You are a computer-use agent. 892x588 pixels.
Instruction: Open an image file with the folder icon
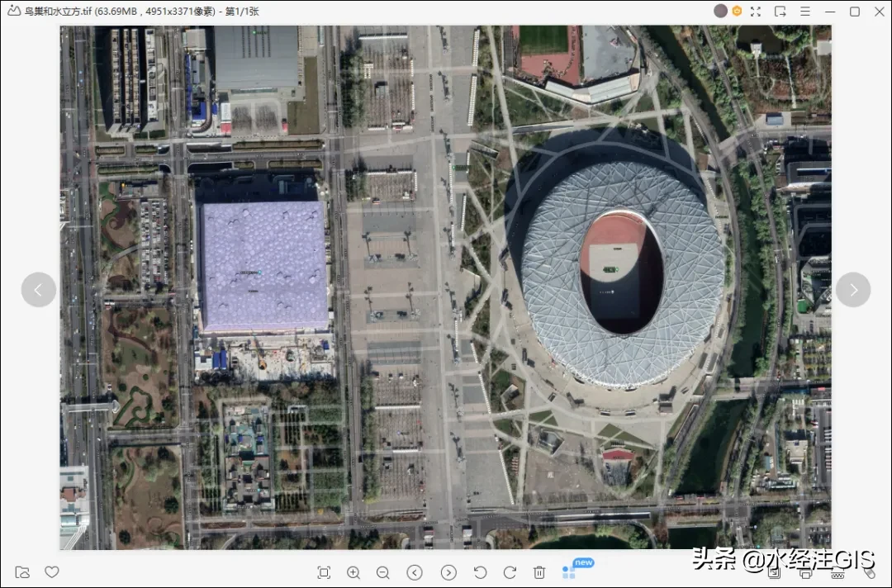pos(22,572)
